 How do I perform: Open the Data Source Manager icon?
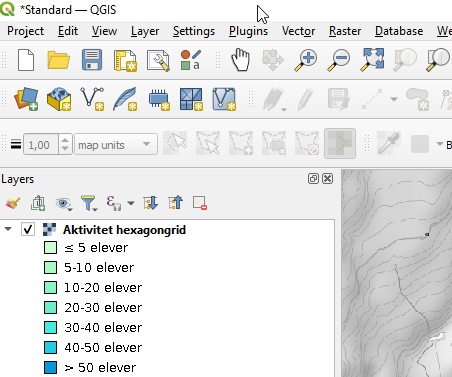click(x=26, y=99)
